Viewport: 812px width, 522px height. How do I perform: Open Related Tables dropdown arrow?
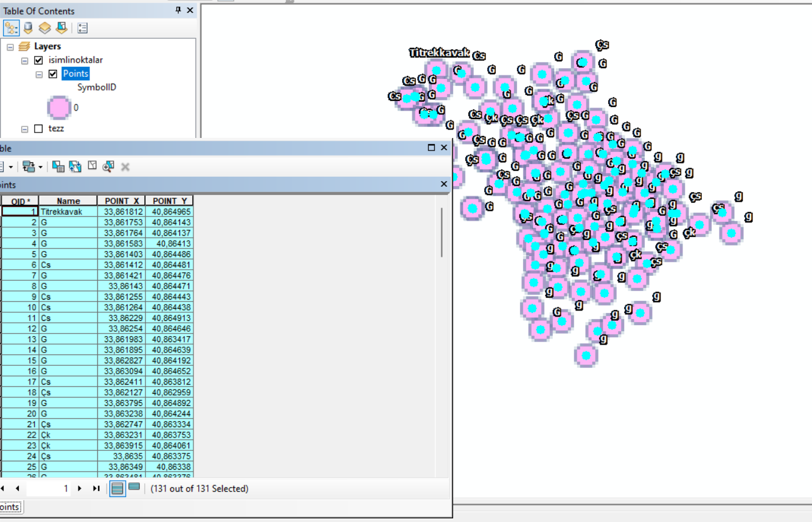click(x=40, y=167)
